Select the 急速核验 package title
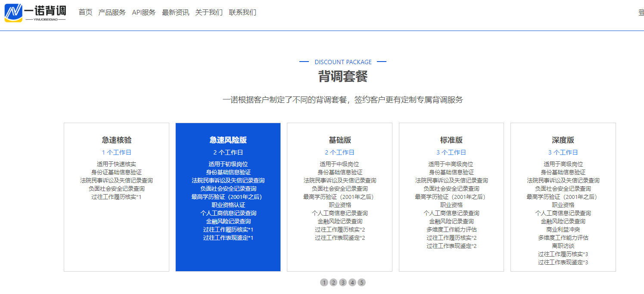 pos(117,140)
